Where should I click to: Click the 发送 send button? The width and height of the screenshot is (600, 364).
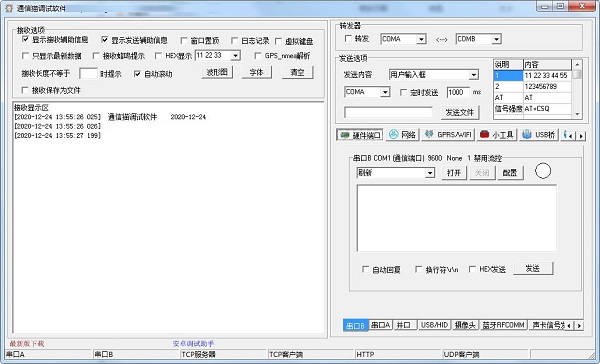pyautogui.click(x=533, y=268)
